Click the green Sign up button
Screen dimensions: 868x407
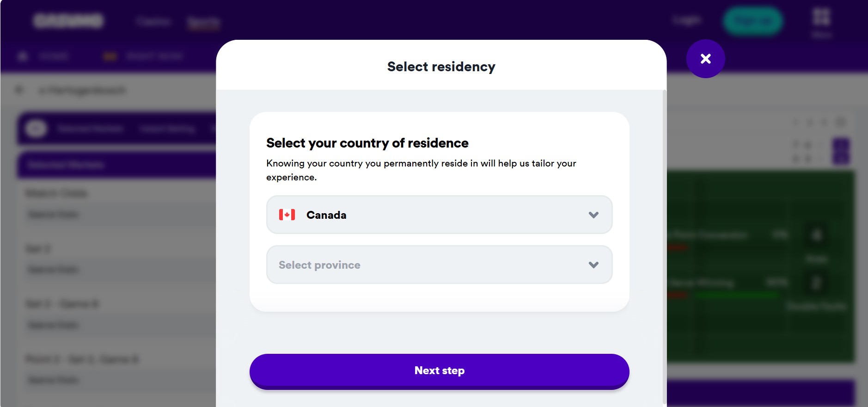tap(753, 21)
